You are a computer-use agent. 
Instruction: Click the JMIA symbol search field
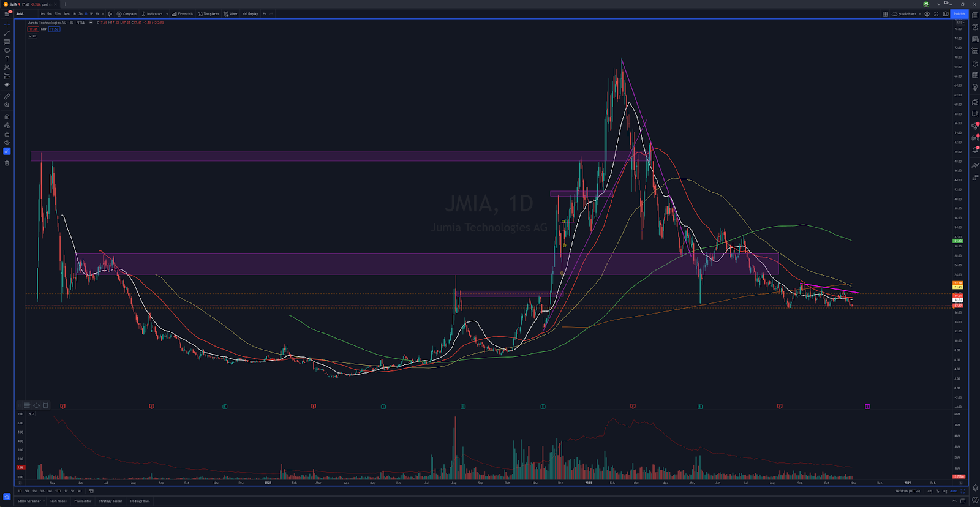21,13
